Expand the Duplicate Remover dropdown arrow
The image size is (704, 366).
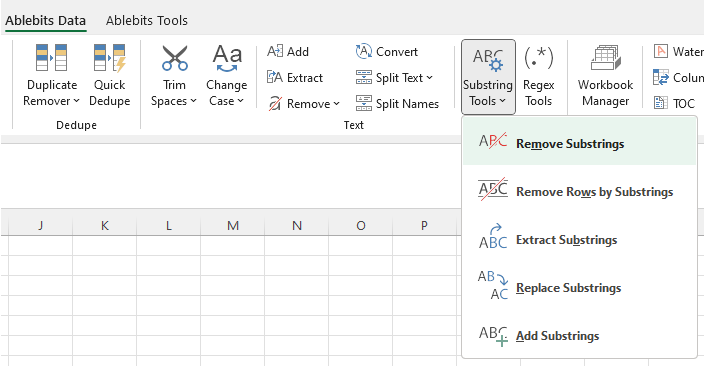click(x=76, y=101)
